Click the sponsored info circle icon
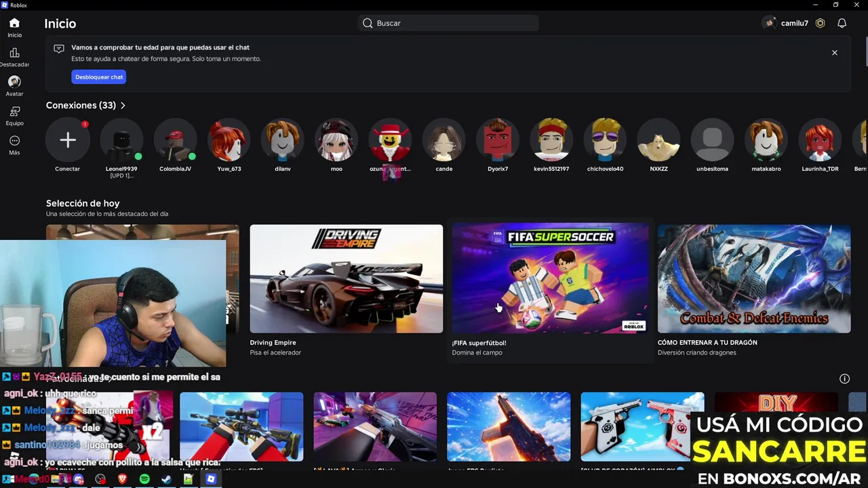This screenshot has height=488, width=868. (x=844, y=379)
